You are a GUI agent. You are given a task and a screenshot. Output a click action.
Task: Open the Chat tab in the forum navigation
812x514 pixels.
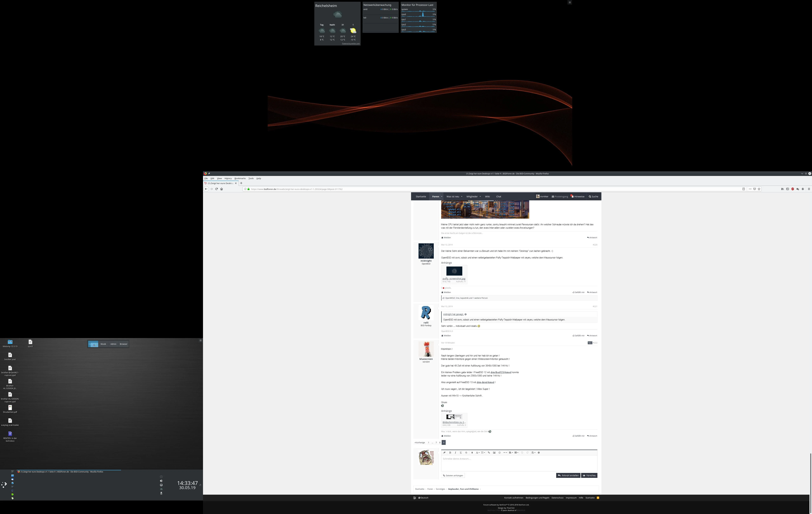[498, 197]
